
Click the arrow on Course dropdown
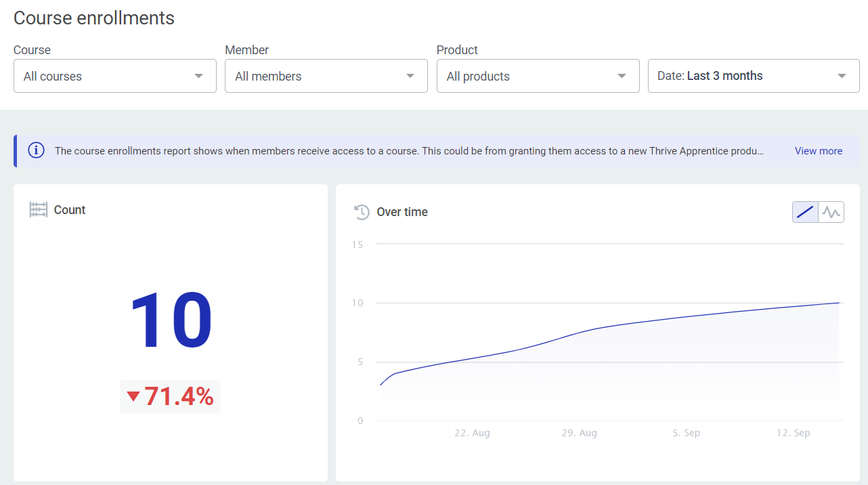(x=198, y=76)
